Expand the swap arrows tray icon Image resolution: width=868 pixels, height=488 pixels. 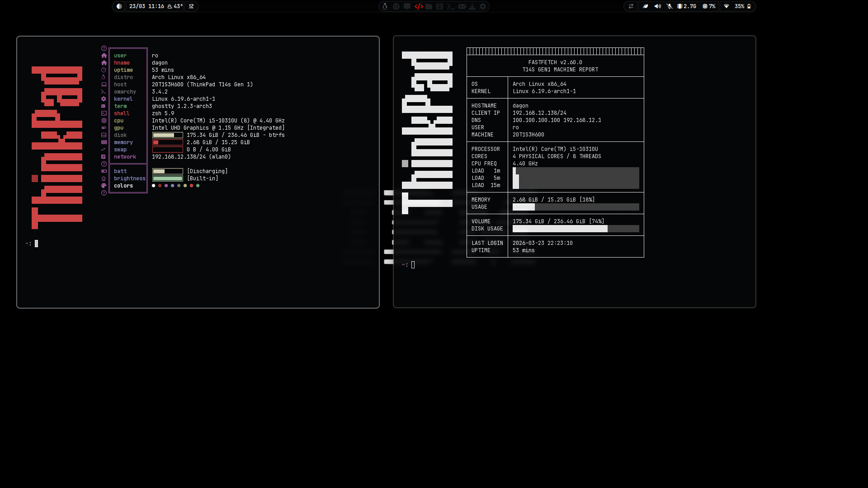click(x=631, y=6)
